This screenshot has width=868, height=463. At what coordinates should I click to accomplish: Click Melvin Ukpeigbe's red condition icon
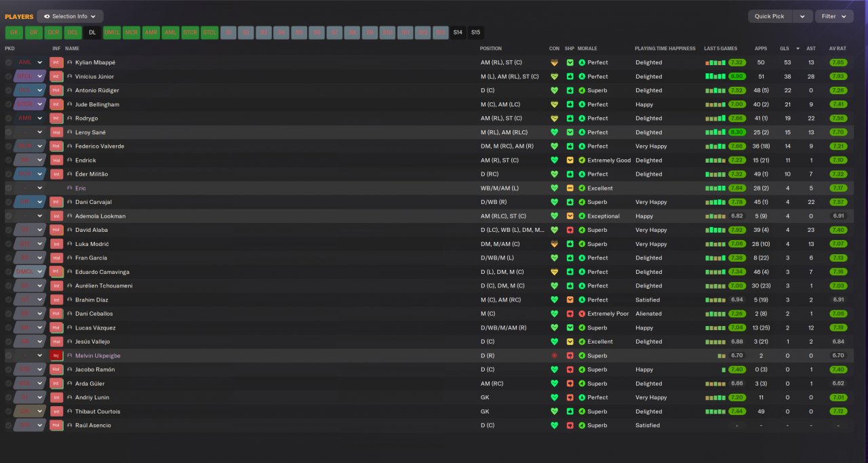[554, 355]
